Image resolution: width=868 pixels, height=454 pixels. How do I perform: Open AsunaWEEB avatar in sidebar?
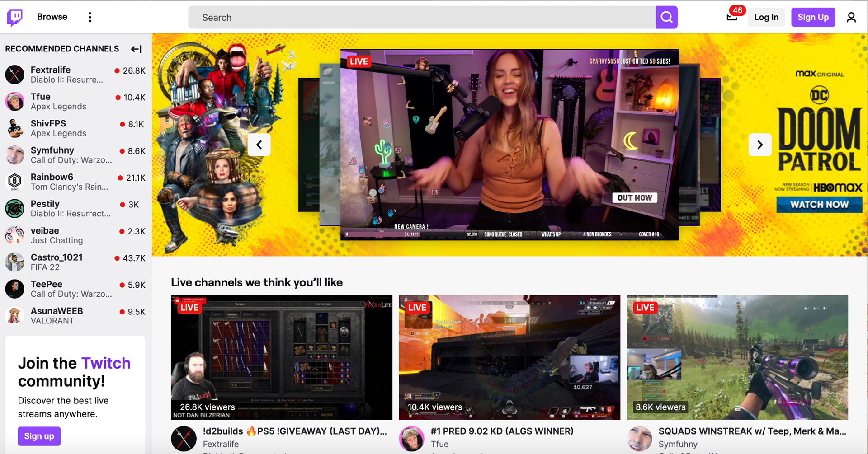point(14,316)
